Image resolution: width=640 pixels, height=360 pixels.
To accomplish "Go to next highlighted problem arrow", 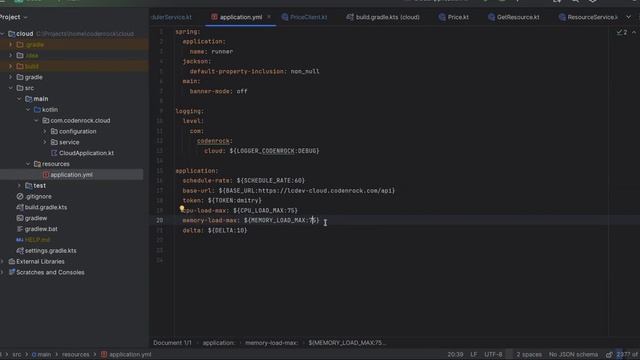I will click(634, 32).
